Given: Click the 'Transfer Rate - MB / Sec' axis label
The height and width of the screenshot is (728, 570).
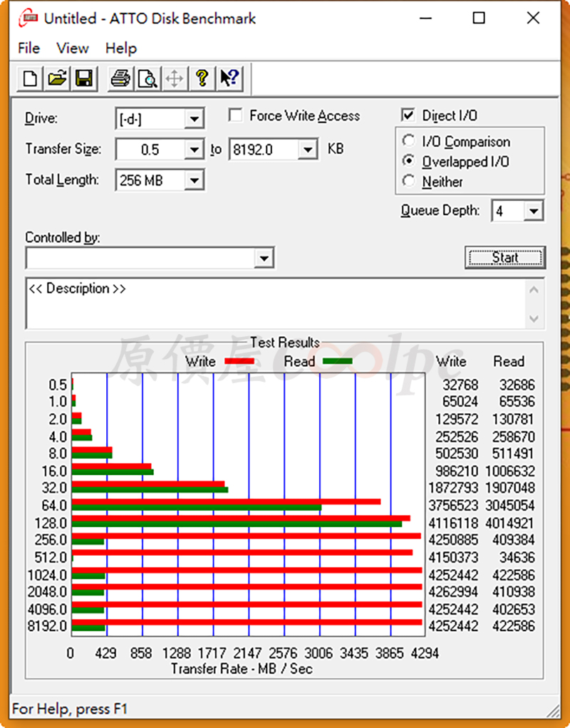Looking at the screenshot, I should pos(242,669).
